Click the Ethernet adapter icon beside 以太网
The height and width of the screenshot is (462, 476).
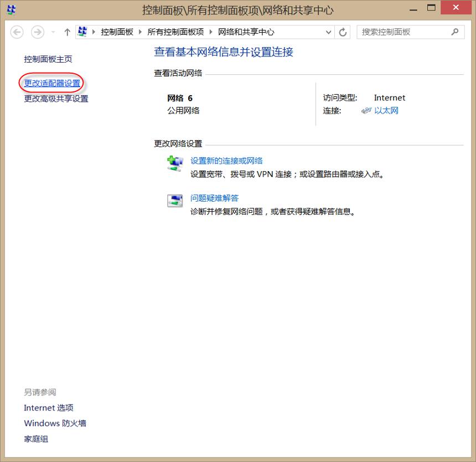(366, 111)
